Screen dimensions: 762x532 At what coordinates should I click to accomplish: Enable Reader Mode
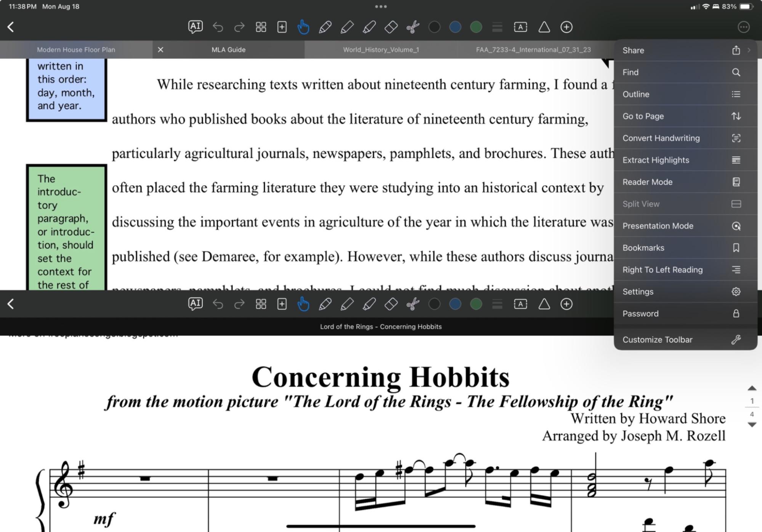click(685, 182)
